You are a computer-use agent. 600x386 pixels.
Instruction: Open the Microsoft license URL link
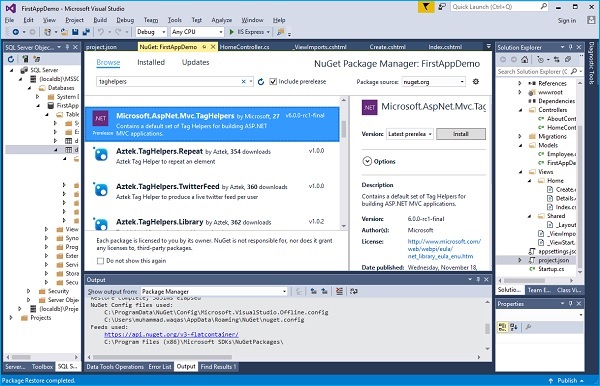[x=444, y=249]
